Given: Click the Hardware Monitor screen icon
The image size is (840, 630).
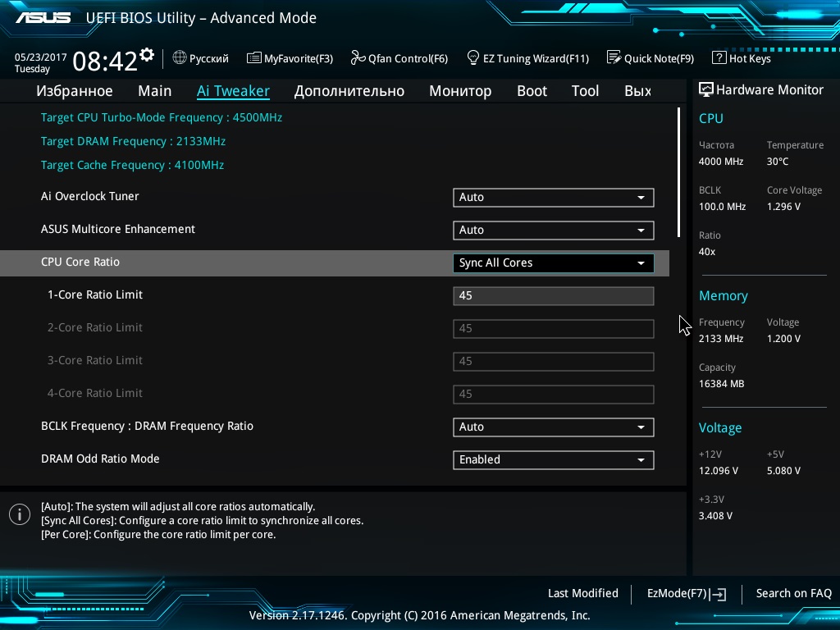Looking at the screenshot, I should pyautogui.click(x=706, y=89).
